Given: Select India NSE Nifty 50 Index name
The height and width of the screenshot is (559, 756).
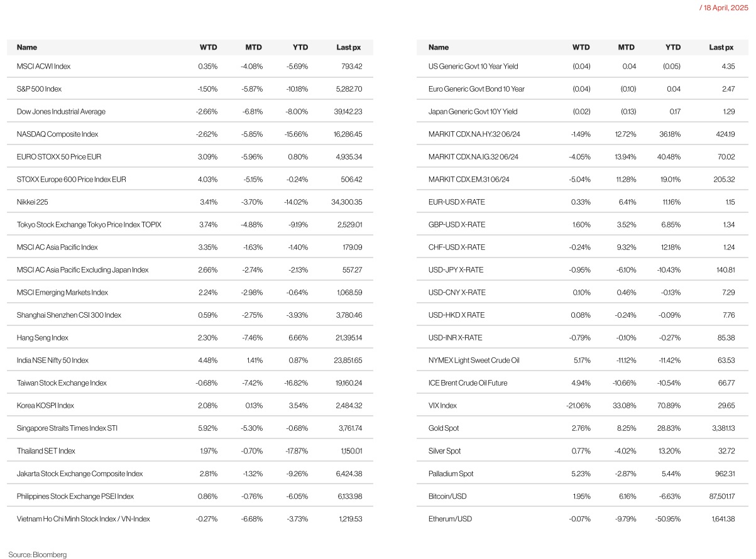Looking at the screenshot, I should click(x=53, y=361).
